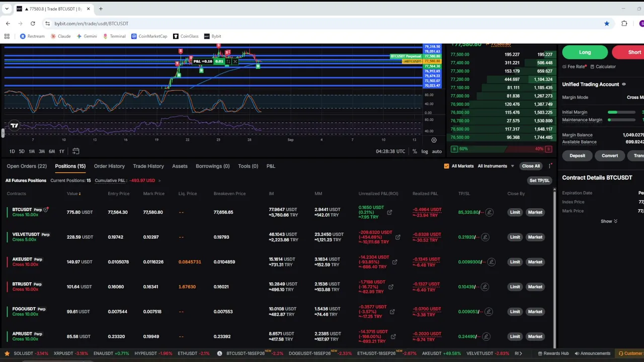Share the VELVETUSDT unrealized P&L

[397, 237]
